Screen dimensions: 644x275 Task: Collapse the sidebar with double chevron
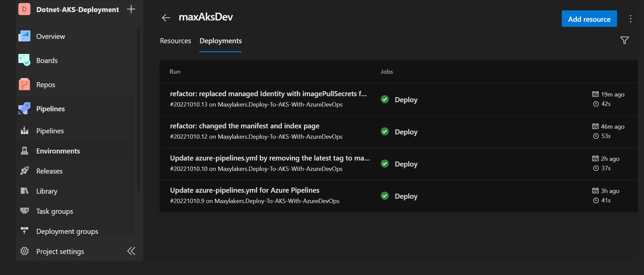pos(131,251)
